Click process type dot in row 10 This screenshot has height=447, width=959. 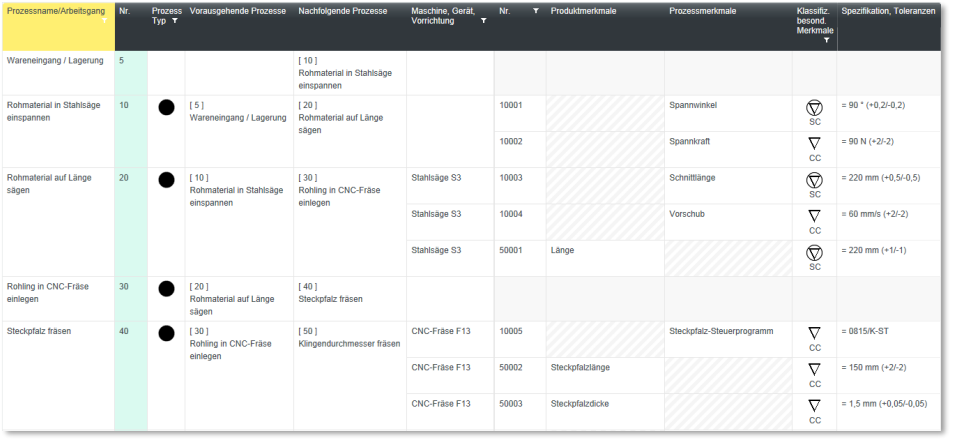tap(166, 108)
